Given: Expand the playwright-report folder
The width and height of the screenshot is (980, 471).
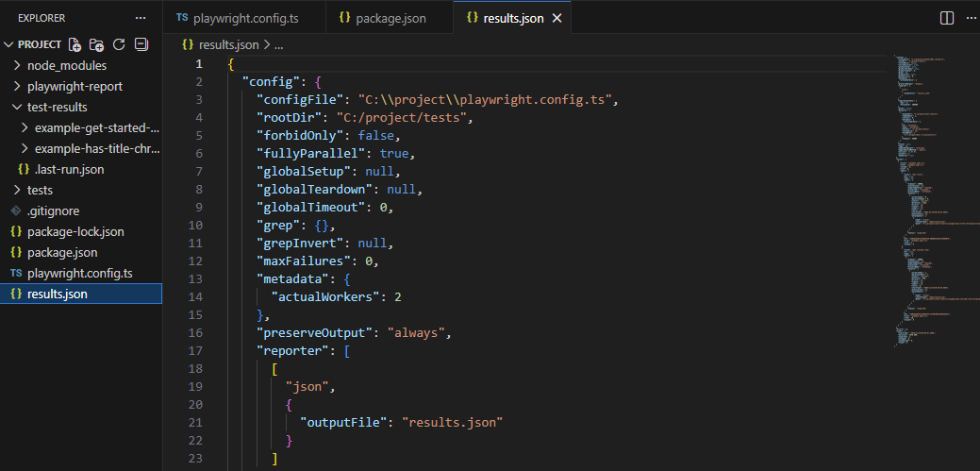Looking at the screenshot, I should [75, 86].
